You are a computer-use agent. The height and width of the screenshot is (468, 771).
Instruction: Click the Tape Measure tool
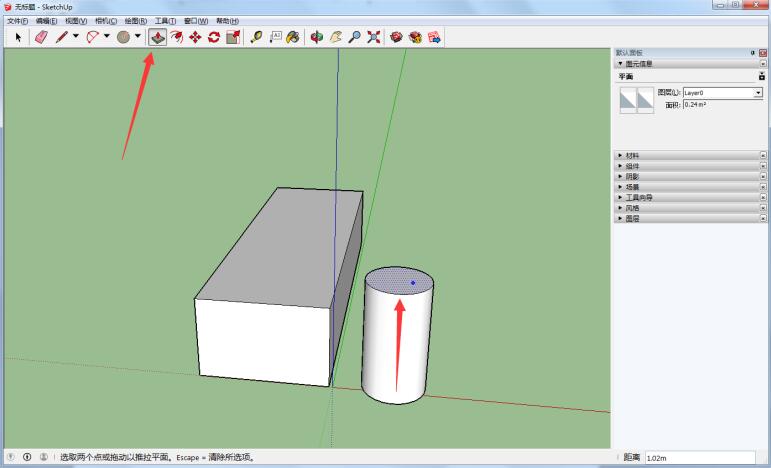click(257, 37)
